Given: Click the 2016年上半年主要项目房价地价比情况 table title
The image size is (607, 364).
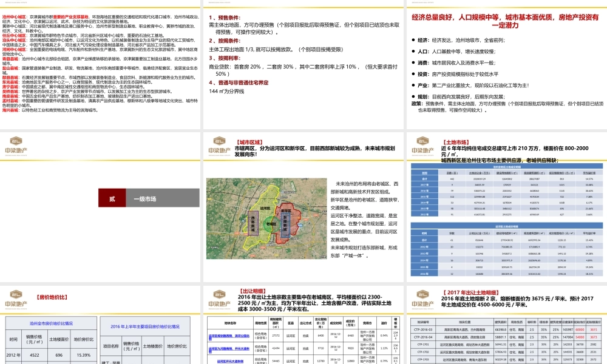Looking at the screenshot, I should click(145, 326).
